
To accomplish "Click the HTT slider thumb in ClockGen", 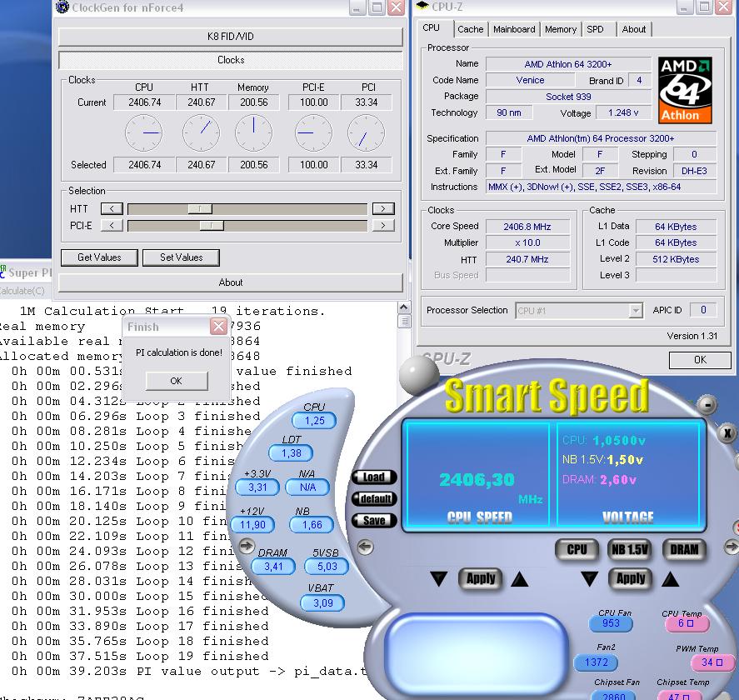I will (x=200, y=208).
